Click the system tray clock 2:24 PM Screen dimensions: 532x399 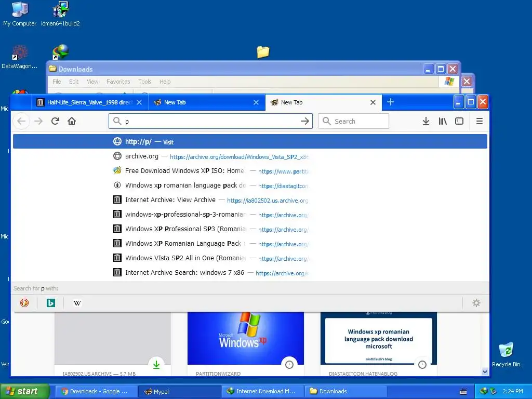coord(513,391)
